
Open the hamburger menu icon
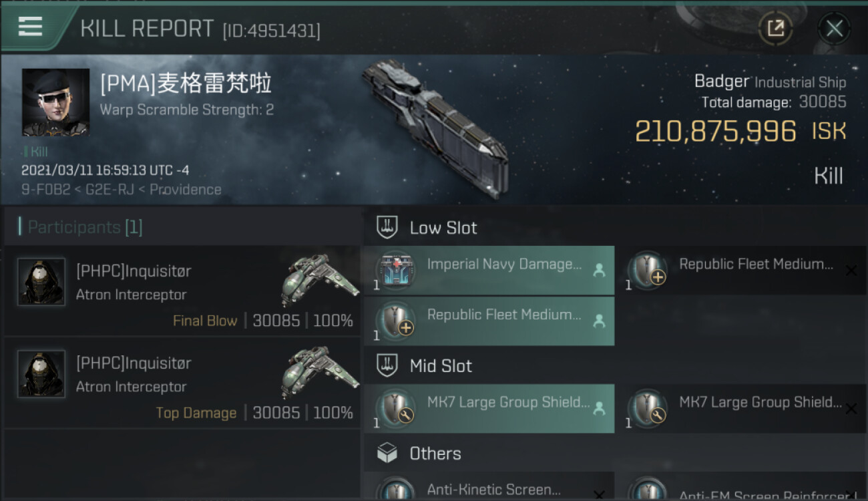30,27
